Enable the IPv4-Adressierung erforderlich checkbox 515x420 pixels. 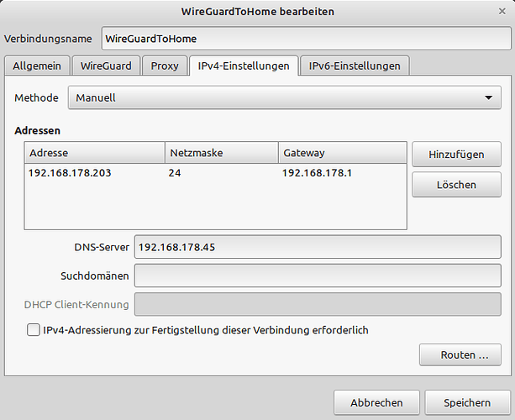point(34,330)
